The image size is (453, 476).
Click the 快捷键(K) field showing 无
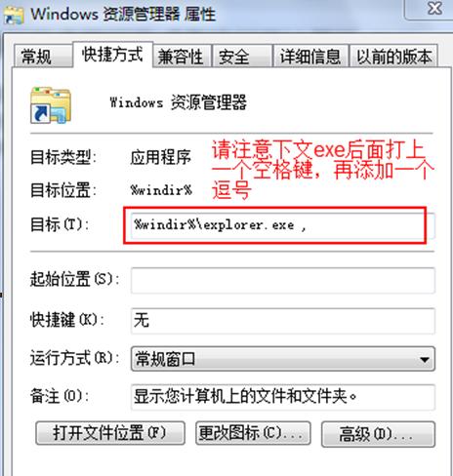[x=282, y=321]
